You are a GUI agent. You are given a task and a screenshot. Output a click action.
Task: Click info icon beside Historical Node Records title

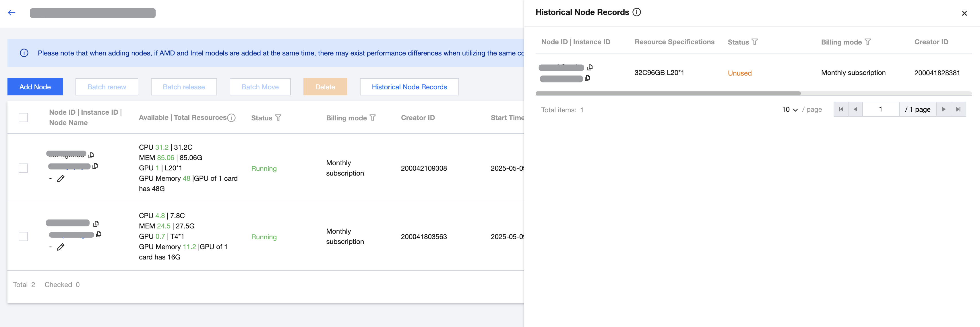(636, 12)
